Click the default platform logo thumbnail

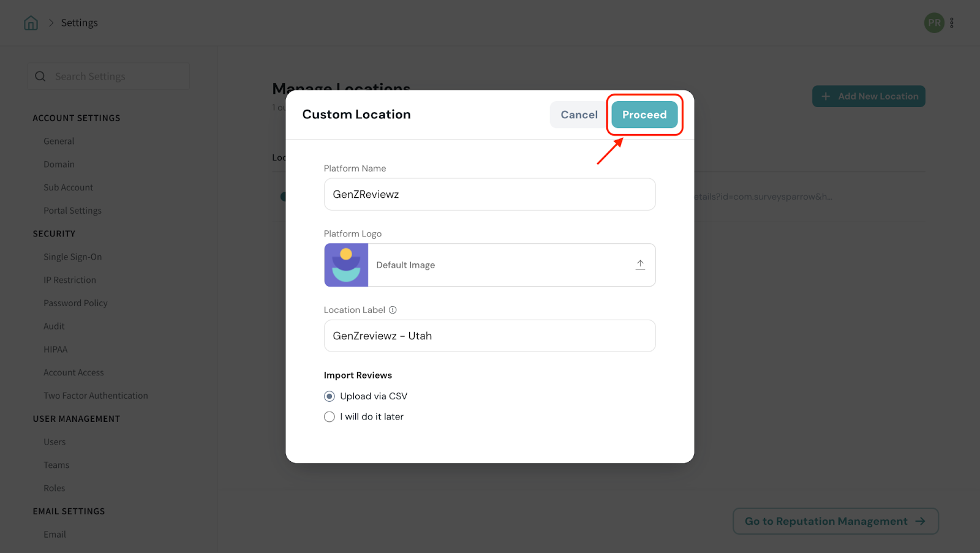tap(346, 265)
